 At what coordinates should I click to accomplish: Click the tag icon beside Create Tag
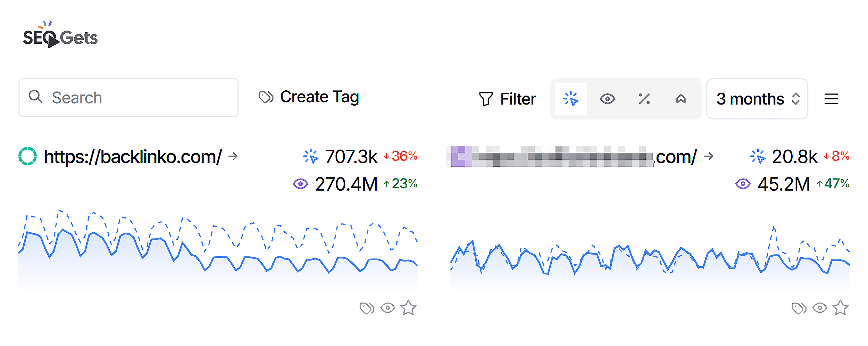266,97
